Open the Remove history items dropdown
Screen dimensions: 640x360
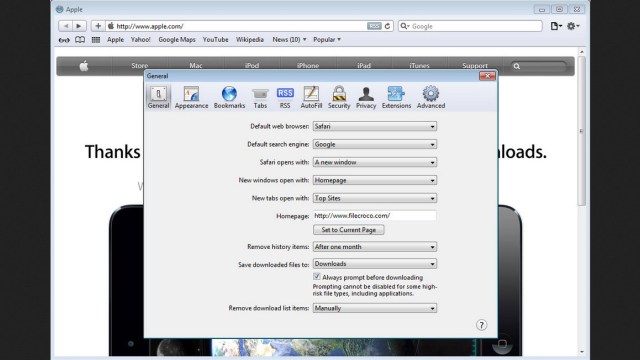(375, 247)
